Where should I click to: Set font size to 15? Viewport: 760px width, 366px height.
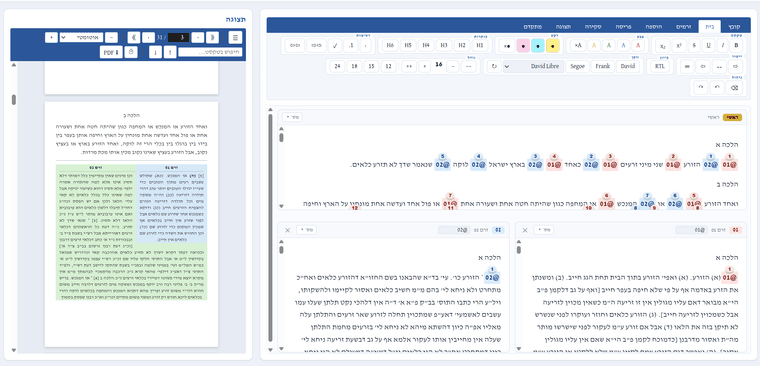[x=371, y=66]
